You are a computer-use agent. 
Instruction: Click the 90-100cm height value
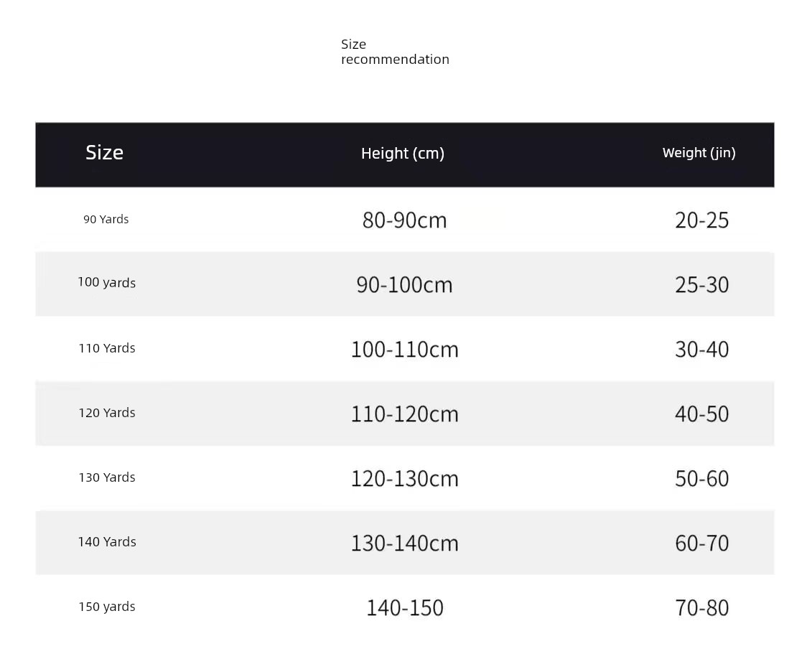coord(404,285)
